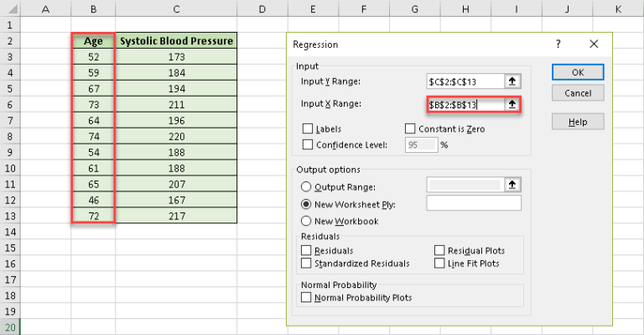Screen dimensions: 644x335
Task: Enable the Labels checkbox
Action: point(308,128)
